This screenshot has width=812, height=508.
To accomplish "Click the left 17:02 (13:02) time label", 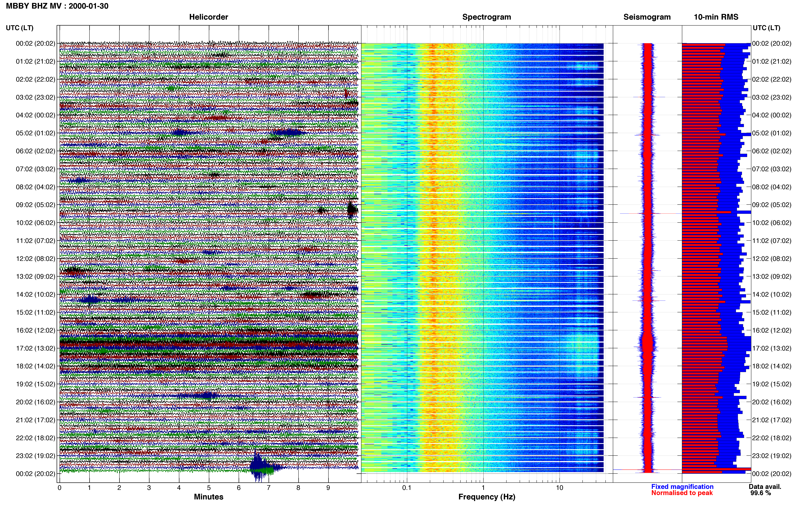I will click(x=35, y=348).
